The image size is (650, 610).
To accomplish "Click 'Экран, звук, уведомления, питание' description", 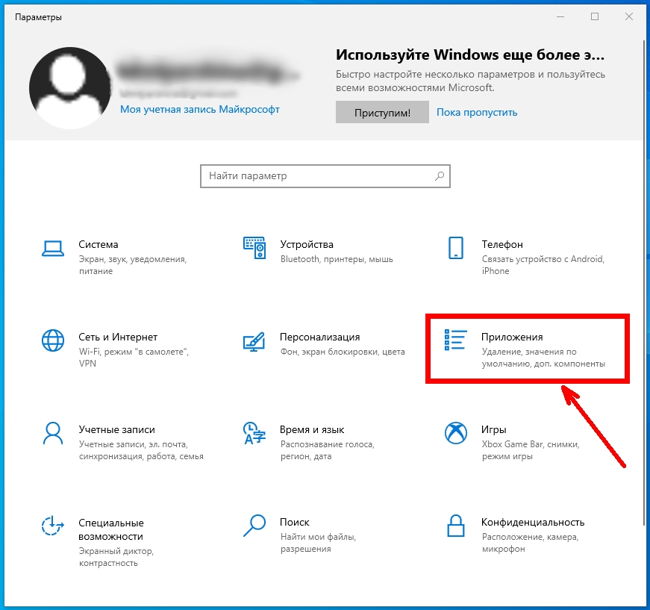I will click(133, 265).
